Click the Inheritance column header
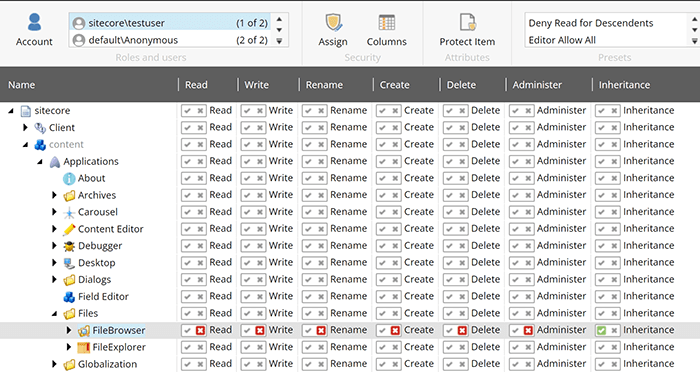Viewport: 700px width, 372px height. (x=624, y=85)
